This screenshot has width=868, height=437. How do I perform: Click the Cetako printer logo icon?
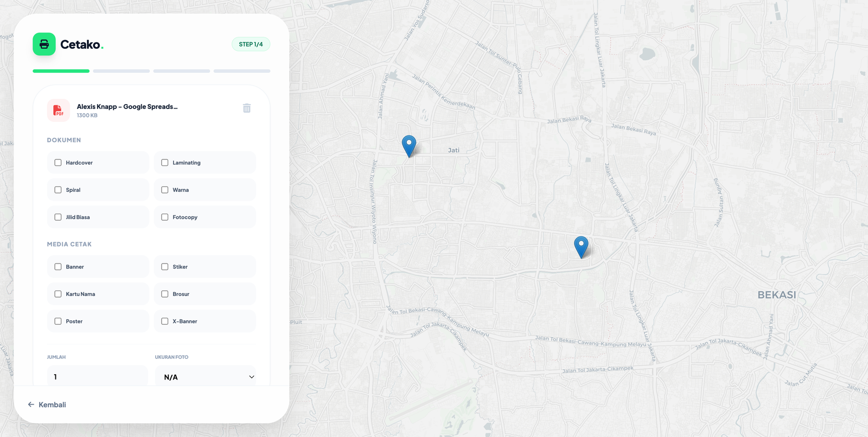point(44,44)
